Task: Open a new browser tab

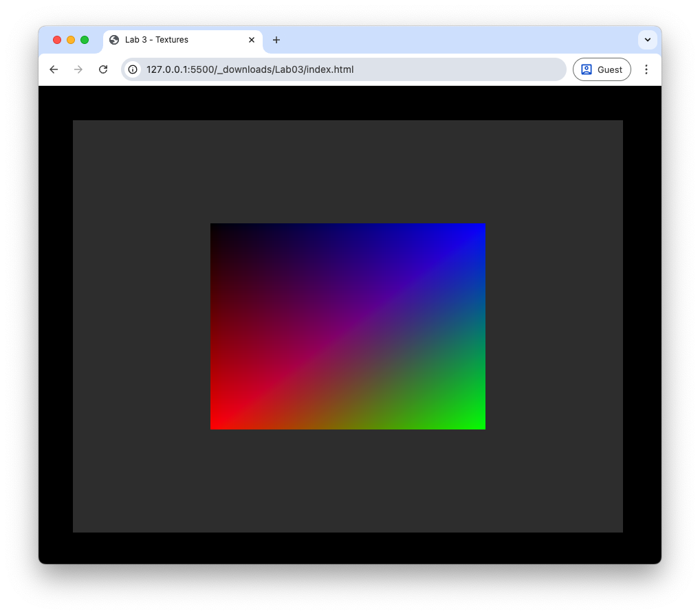Action: [276, 40]
